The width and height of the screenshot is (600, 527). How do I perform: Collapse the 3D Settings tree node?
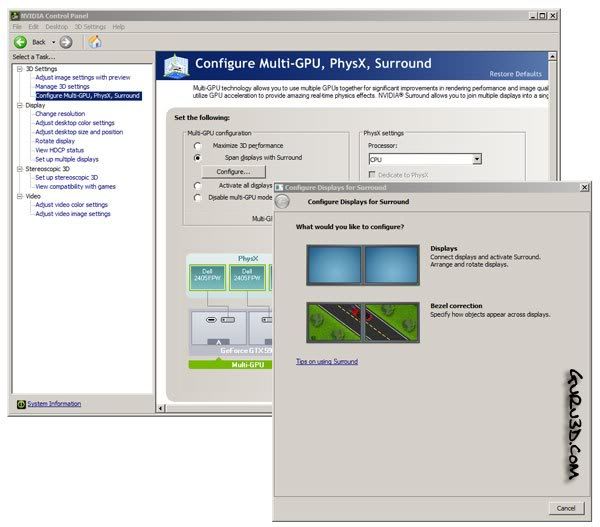(20, 68)
